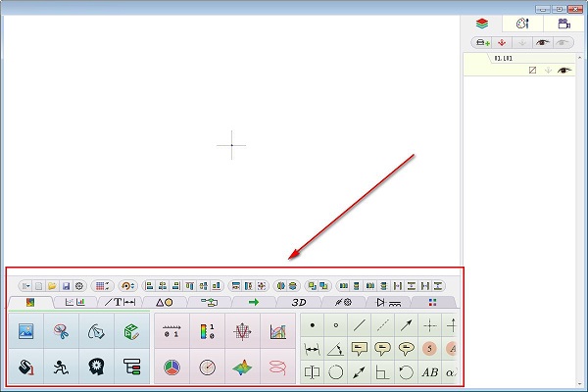Select the circle shape tool
Screen dimensions: 588x392
[336, 372]
